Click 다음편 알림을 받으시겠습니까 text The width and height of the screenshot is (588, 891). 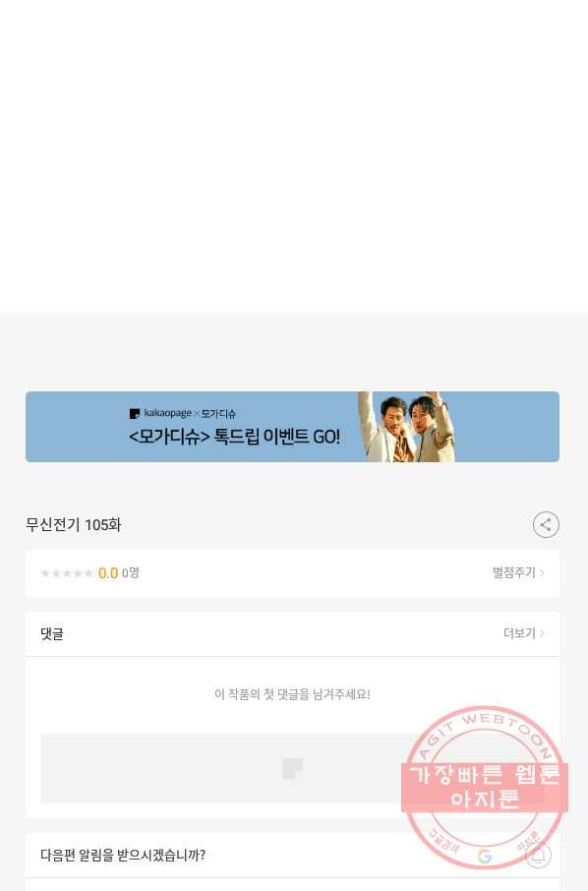pos(123,855)
